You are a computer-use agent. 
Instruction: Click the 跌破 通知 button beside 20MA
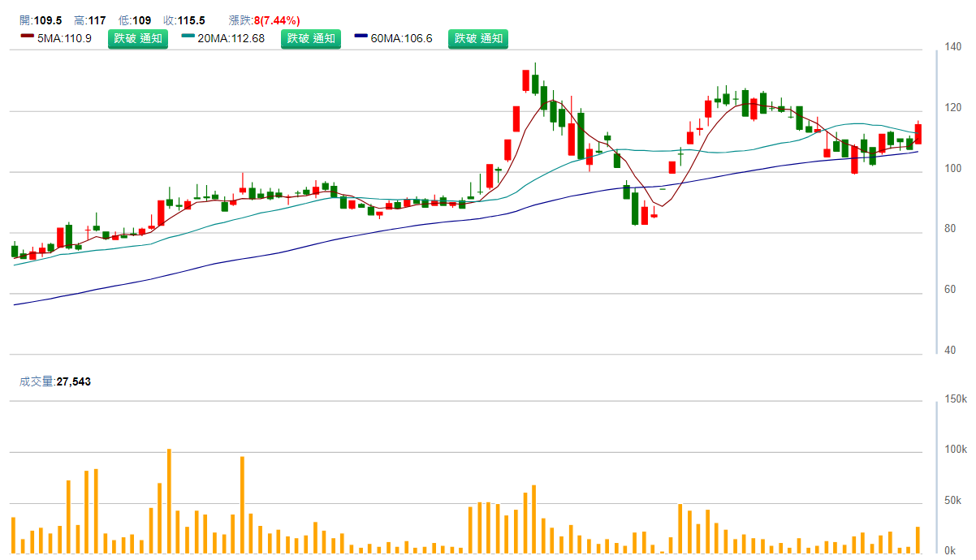(x=311, y=38)
